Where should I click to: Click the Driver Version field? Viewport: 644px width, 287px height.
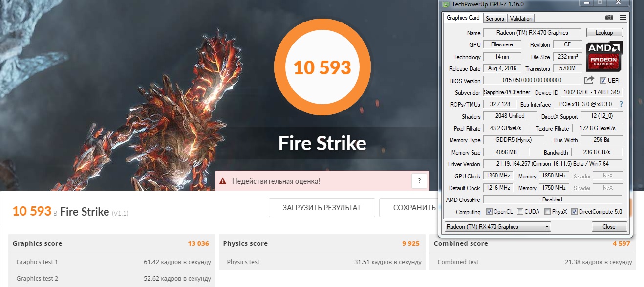[x=553, y=164]
